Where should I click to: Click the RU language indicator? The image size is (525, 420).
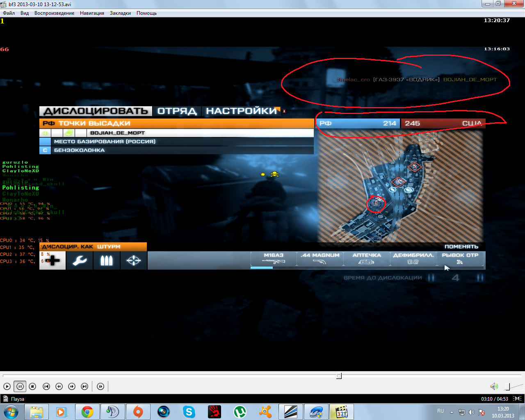tap(441, 411)
